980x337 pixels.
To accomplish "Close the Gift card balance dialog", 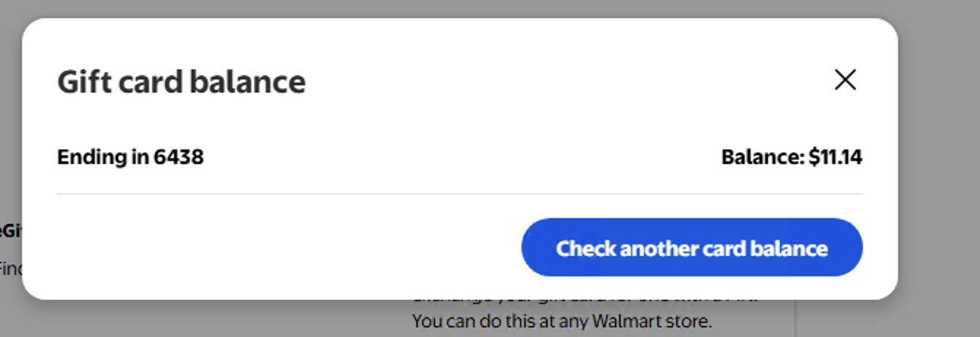I will [x=845, y=80].
